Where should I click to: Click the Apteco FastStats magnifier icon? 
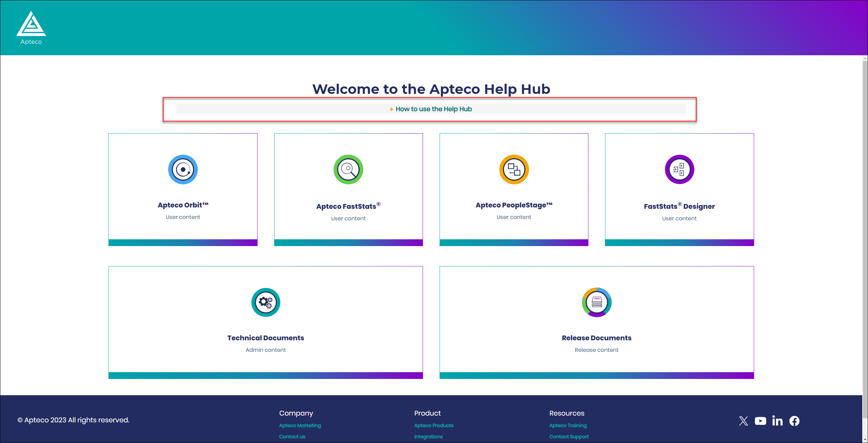click(x=348, y=169)
